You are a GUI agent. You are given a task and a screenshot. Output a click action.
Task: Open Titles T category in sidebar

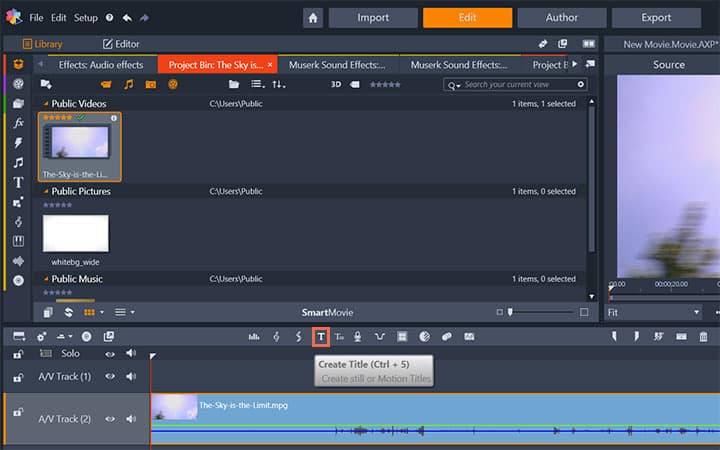pyautogui.click(x=18, y=182)
